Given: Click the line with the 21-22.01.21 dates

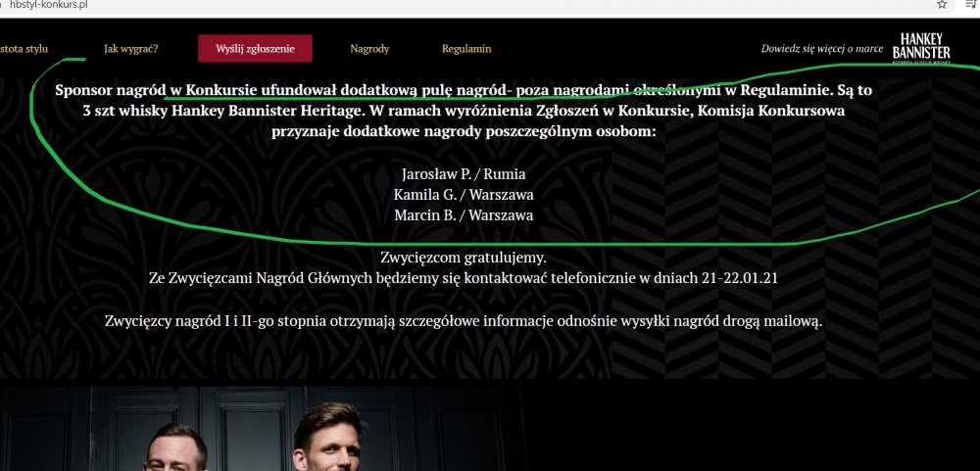Looking at the screenshot, I should coord(464,278).
